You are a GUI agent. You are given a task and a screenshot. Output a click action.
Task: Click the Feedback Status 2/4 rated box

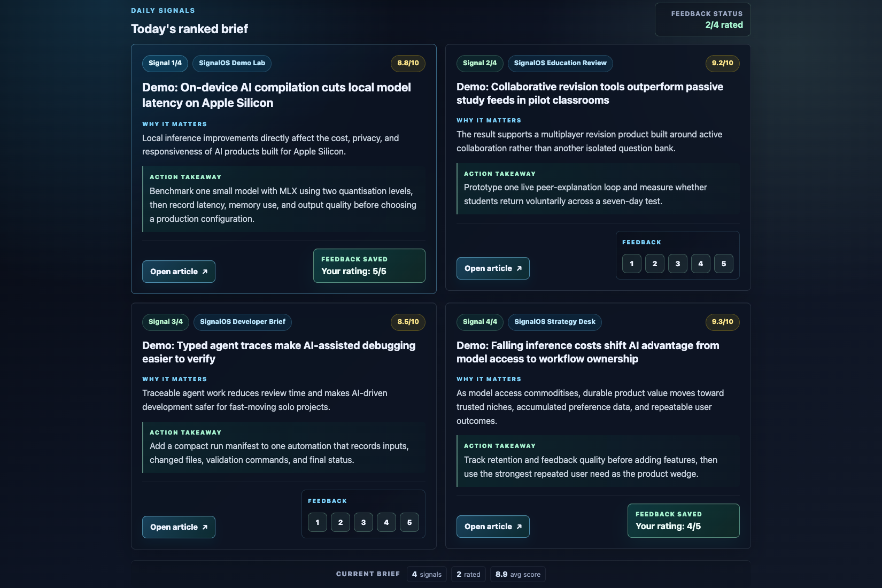(x=703, y=20)
